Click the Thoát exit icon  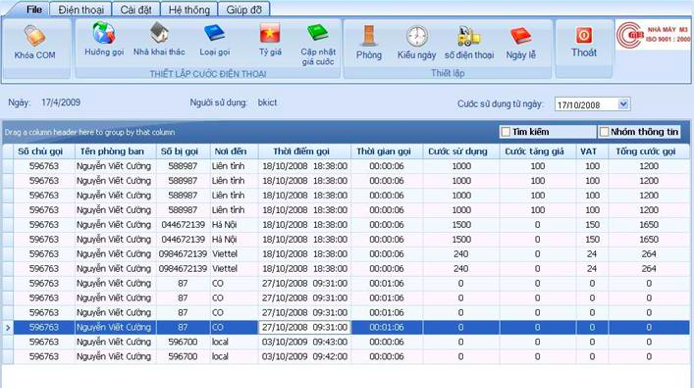tap(583, 35)
